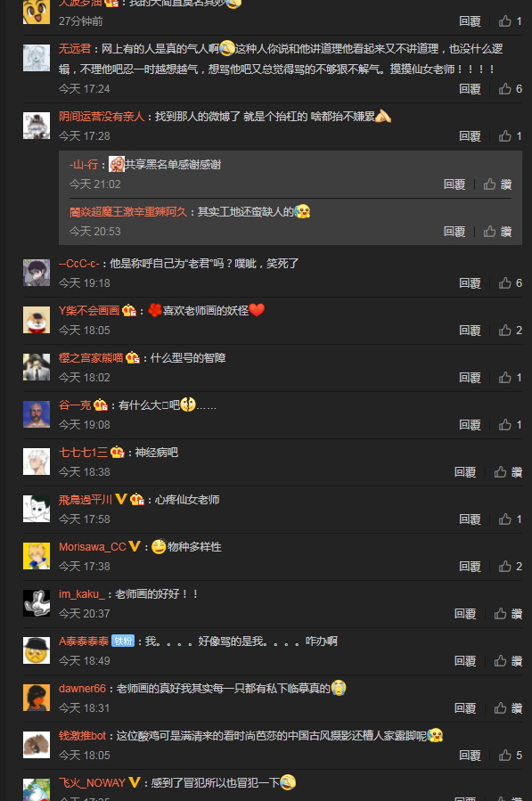Like -山-行's nested reply
532x801 pixels.
(x=497, y=184)
